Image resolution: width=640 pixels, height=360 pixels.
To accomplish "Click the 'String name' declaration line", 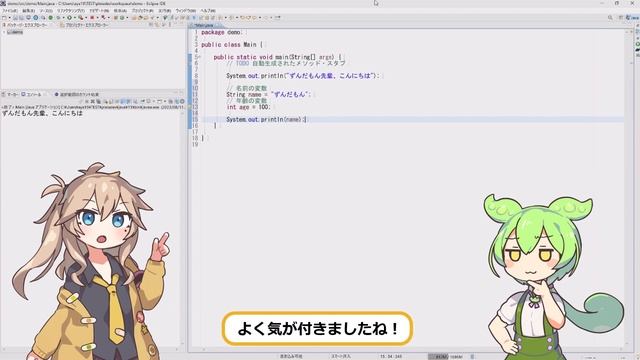I will point(269,94).
